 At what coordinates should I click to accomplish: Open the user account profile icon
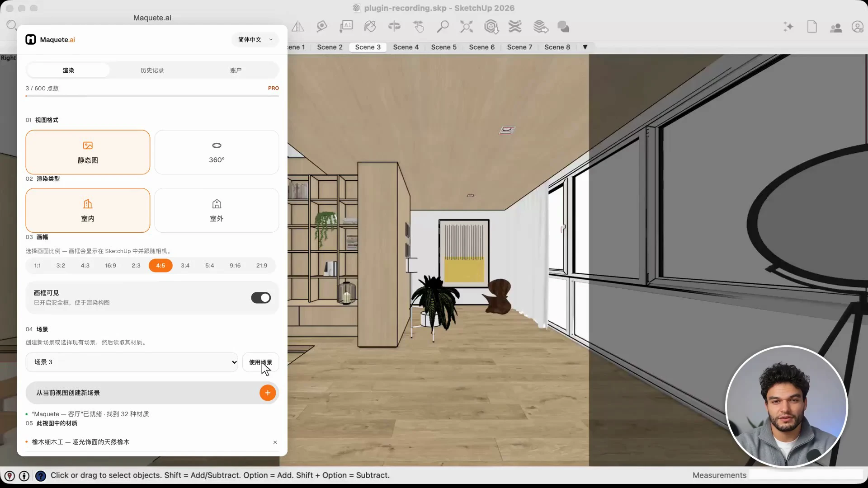[858, 27]
